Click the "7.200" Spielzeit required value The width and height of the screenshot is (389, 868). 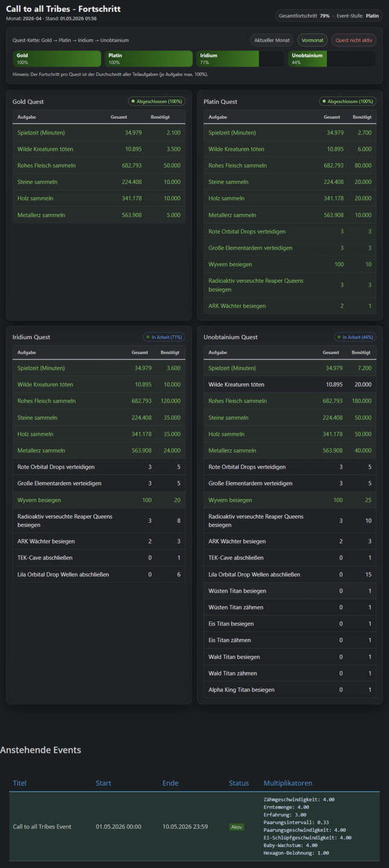tap(363, 368)
